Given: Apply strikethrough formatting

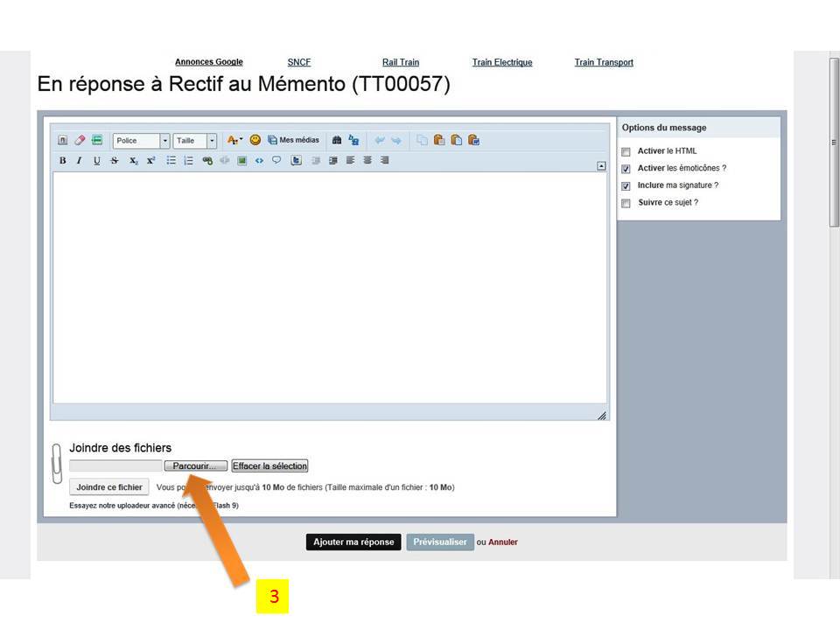Looking at the screenshot, I should [x=115, y=161].
